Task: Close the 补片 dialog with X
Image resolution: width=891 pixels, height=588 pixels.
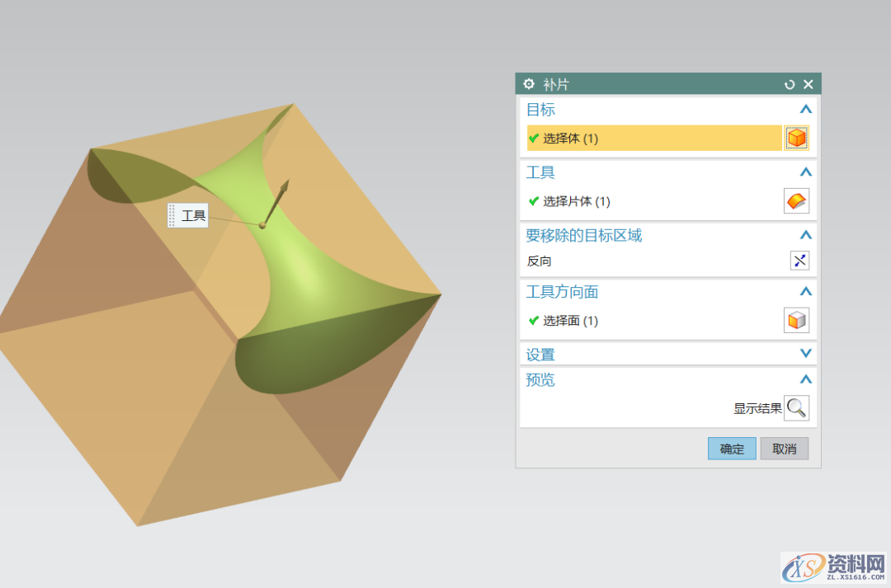Action: (808, 84)
